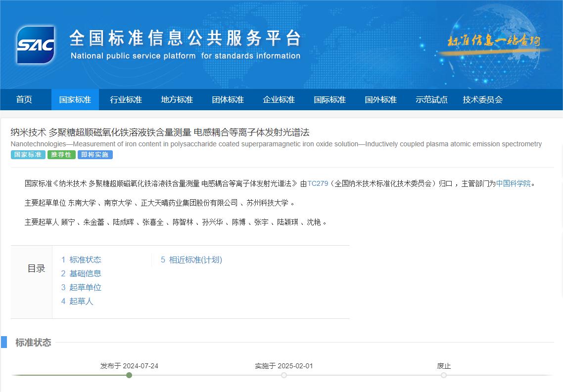Select the 国家标准 navigation tab
This screenshot has height=392, width=563.
75,99
